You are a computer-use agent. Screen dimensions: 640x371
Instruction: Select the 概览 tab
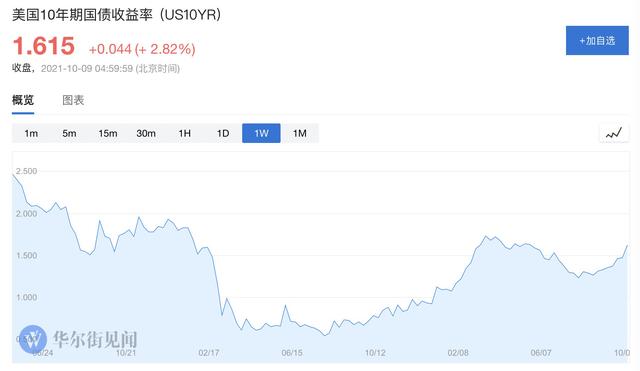[x=23, y=100]
